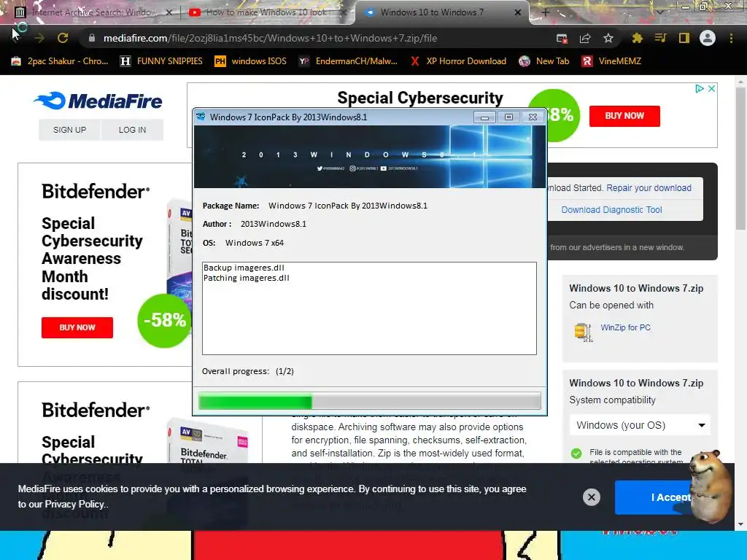Click the LOG IN button
This screenshot has width=747, height=560.
click(133, 130)
